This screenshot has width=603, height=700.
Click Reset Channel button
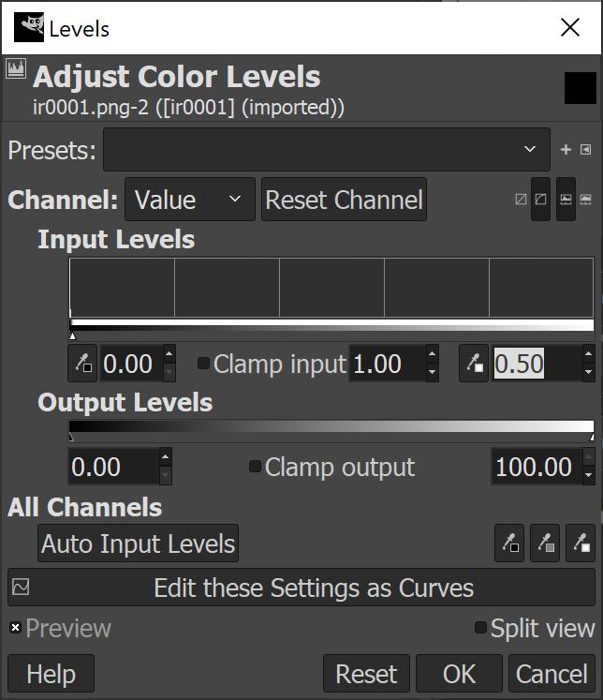click(x=344, y=199)
